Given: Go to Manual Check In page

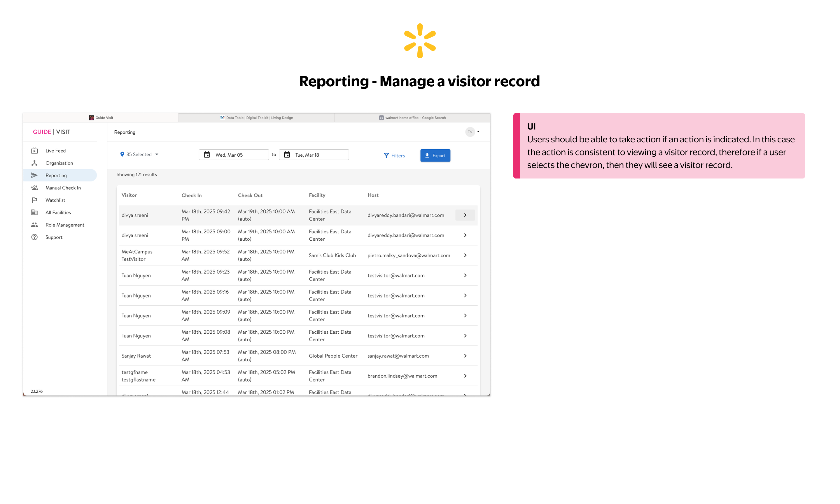Looking at the screenshot, I should (x=60, y=188).
